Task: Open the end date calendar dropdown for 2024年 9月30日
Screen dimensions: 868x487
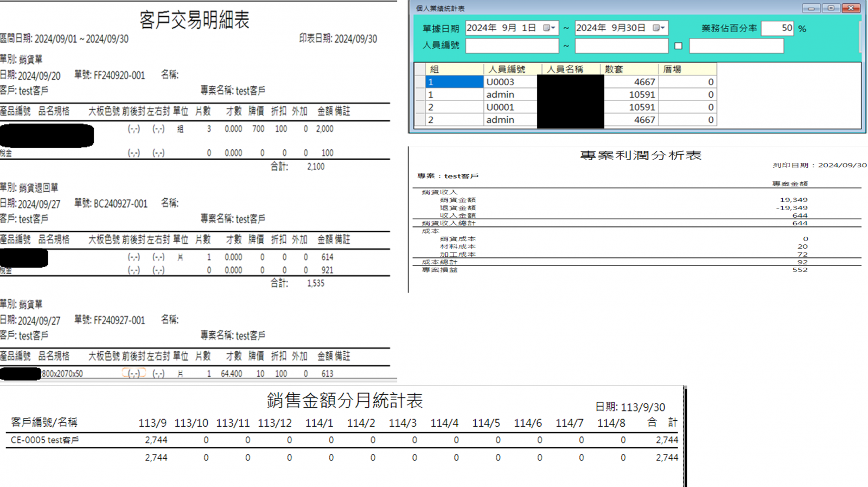Action: [x=659, y=28]
